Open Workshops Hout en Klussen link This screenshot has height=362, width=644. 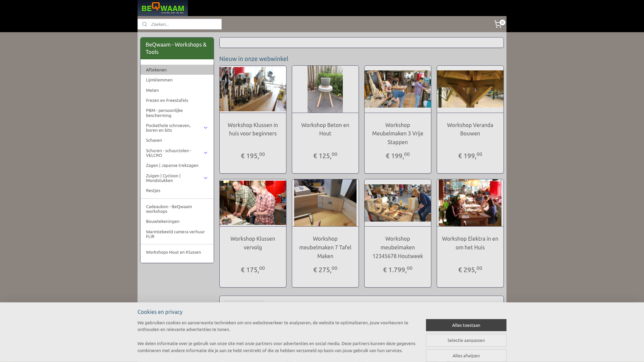pyautogui.click(x=177, y=252)
